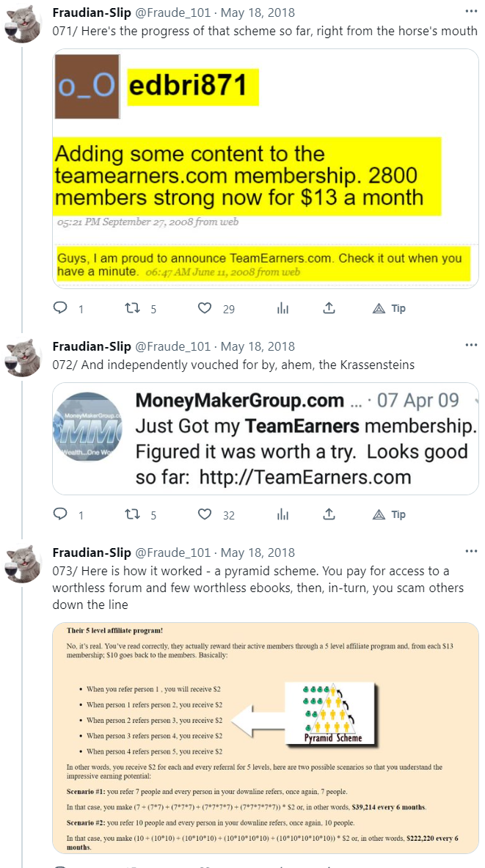This screenshot has width=485, height=868.
Task: Like the 072 tweet with 32 likes
Action: [x=205, y=515]
